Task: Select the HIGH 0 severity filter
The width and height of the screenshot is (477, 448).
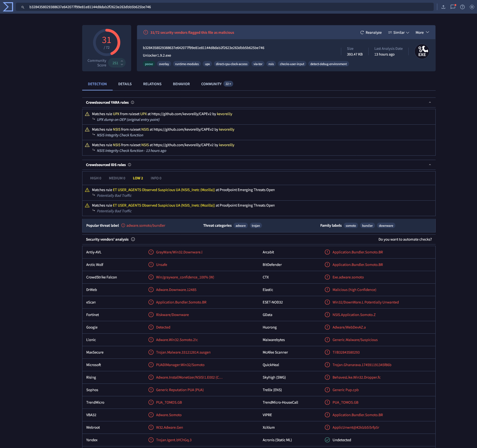Action: coord(96,178)
